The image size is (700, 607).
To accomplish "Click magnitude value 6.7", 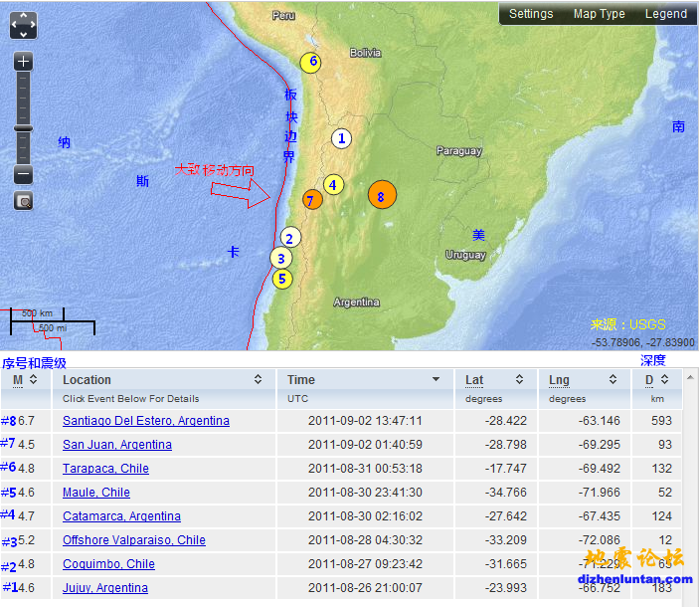I will pyautogui.click(x=26, y=421).
